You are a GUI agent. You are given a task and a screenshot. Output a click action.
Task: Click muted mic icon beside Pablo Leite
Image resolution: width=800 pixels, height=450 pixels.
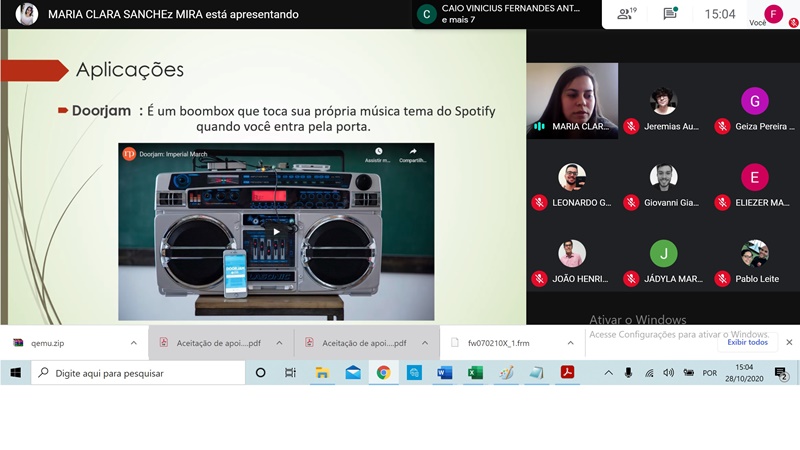coord(722,279)
